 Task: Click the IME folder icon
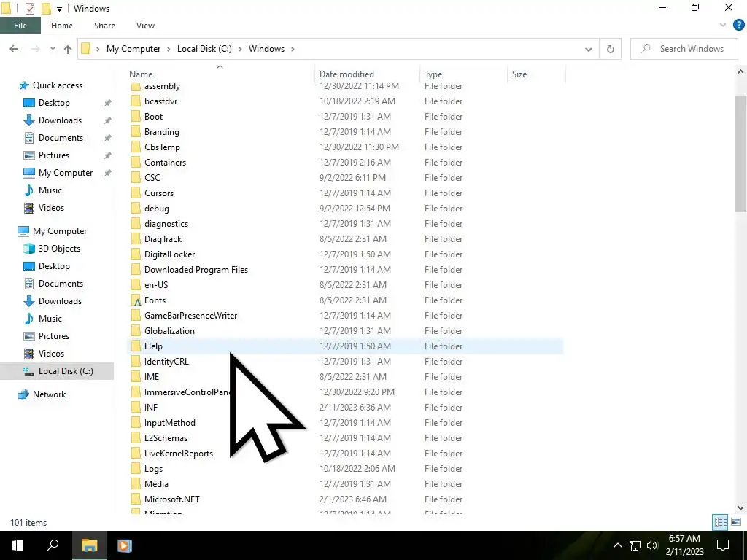click(x=136, y=377)
